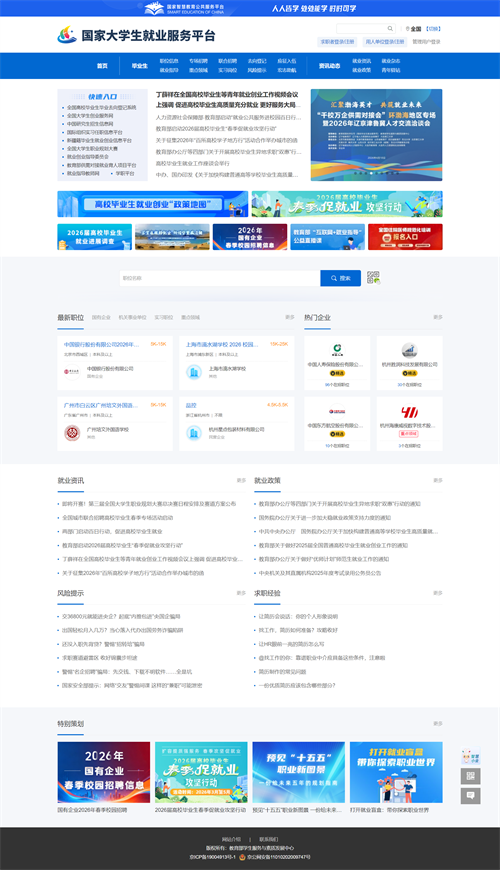This screenshot has width=500, height=870.
Task: Click the blue 搜索 button
Action: pos(340,278)
